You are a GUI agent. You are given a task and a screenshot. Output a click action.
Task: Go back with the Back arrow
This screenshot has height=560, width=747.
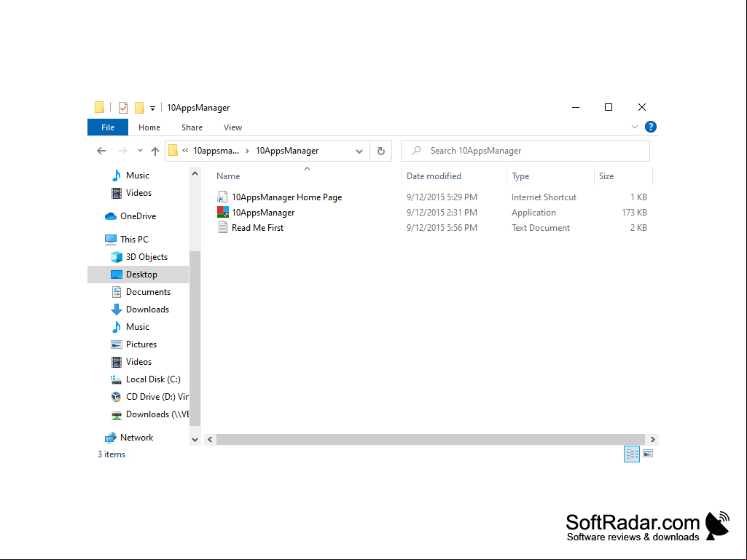point(101,151)
